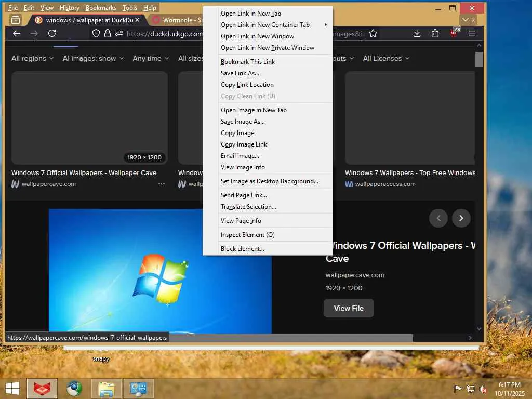Open Windows 7 Official Wallpapers result title
Image resolution: width=532 pixels, height=399 pixels.
(84, 172)
